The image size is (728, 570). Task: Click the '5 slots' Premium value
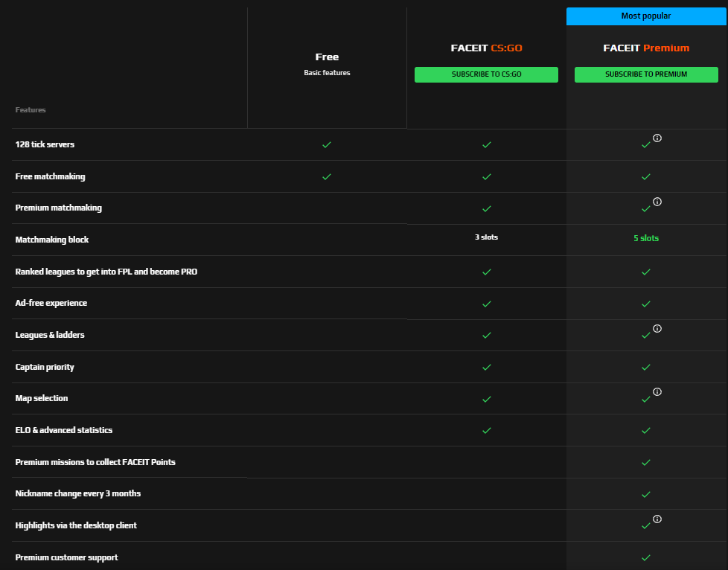[x=646, y=238]
